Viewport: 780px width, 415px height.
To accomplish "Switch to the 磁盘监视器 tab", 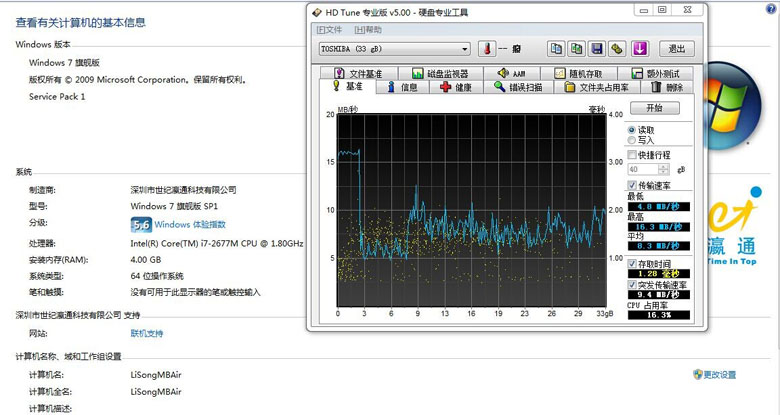I will [440, 73].
